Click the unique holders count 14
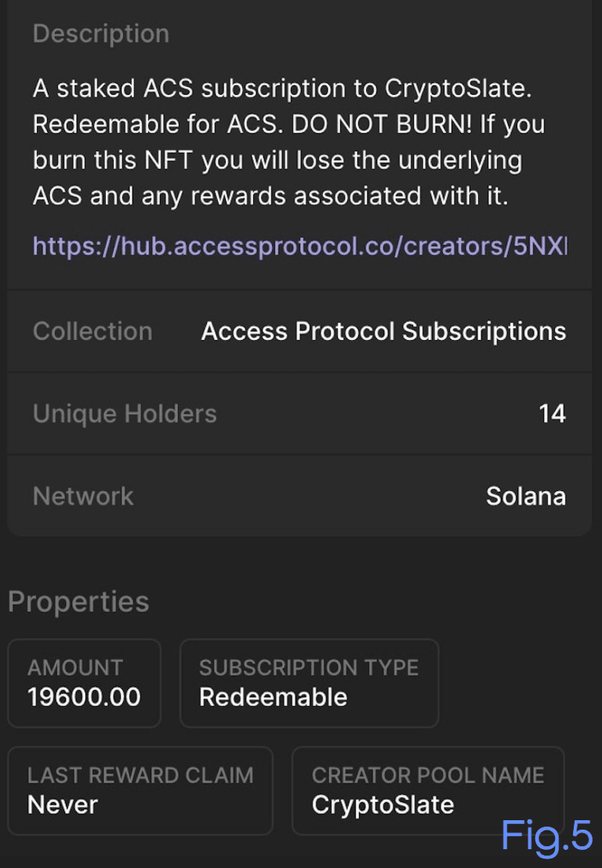 [552, 414]
